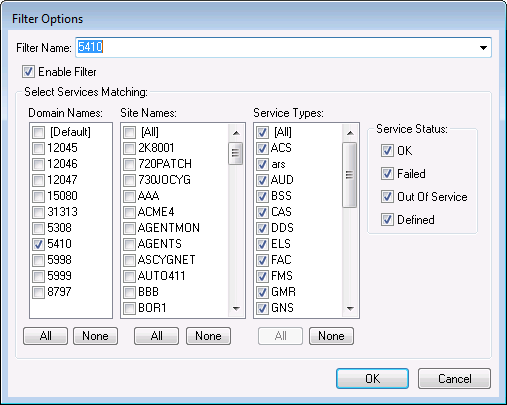Image resolution: width=507 pixels, height=405 pixels.
Task: Cancel the Filter Options dialog
Action: [x=454, y=379]
